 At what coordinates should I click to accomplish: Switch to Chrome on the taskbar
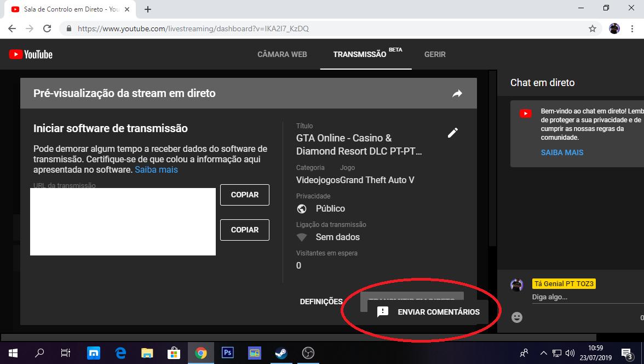point(201,353)
